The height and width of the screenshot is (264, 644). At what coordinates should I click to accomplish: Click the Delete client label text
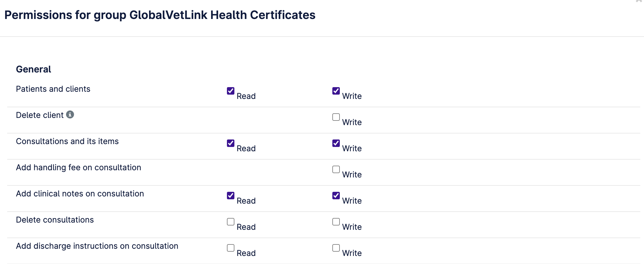(x=40, y=115)
